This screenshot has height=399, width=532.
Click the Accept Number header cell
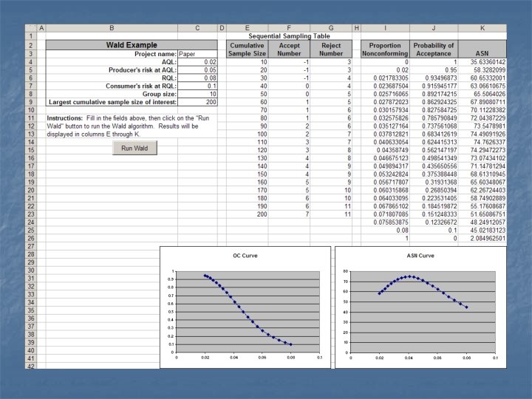(x=289, y=50)
